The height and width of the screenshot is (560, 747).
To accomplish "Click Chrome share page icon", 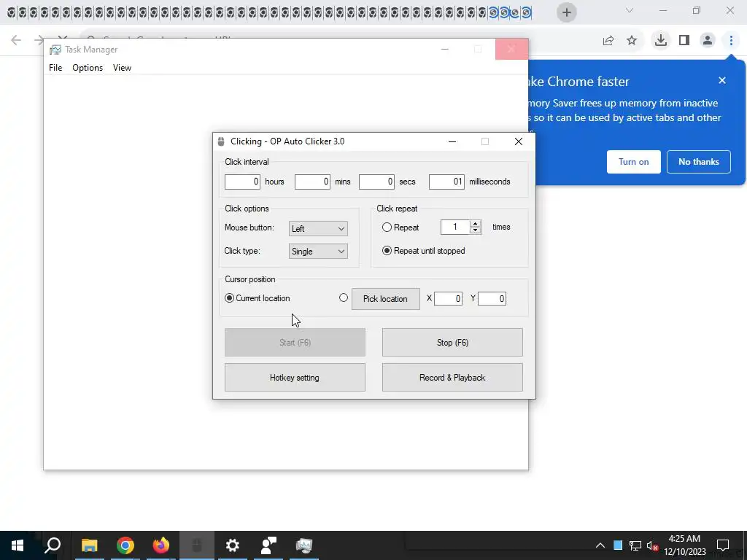I will [x=608, y=41].
